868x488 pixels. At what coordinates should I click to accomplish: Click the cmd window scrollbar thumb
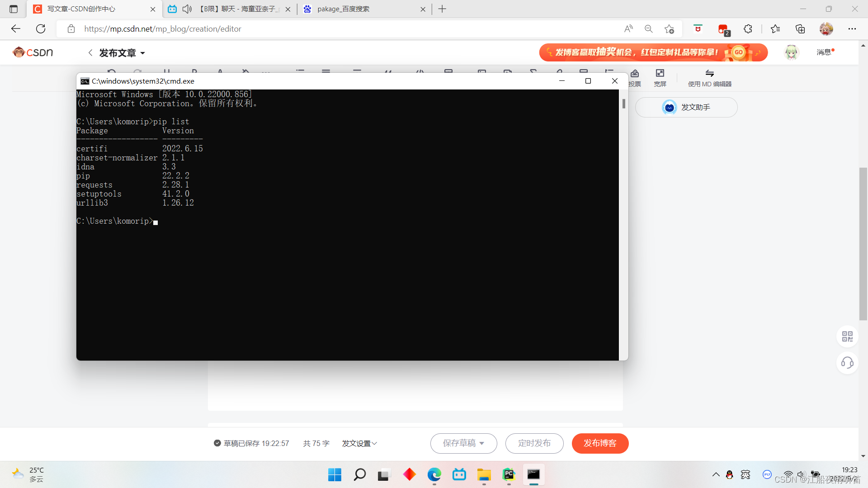pos(624,103)
